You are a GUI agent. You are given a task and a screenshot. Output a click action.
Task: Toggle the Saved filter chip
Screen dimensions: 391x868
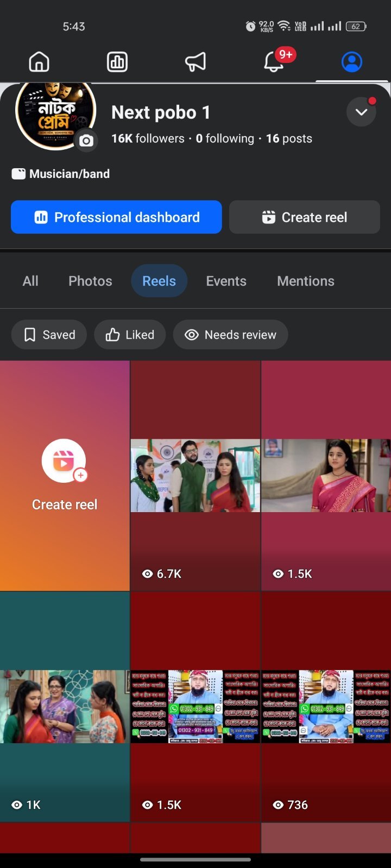click(49, 335)
